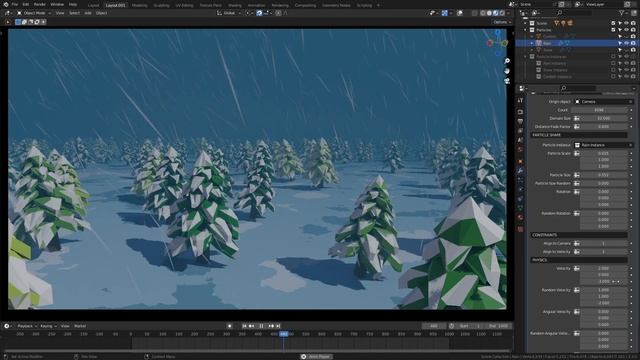Select the rendered viewport shading mode icon
640x360 pixels.
[x=502, y=13]
